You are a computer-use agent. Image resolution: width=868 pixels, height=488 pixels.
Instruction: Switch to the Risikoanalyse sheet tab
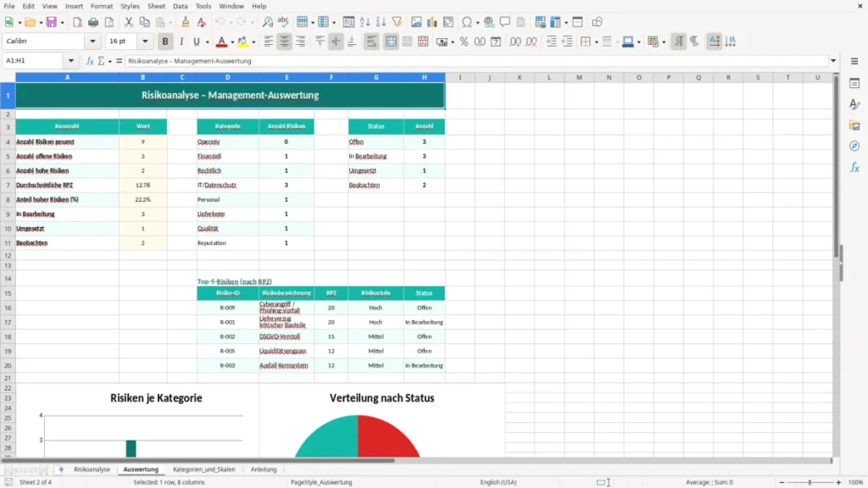click(x=92, y=469)
